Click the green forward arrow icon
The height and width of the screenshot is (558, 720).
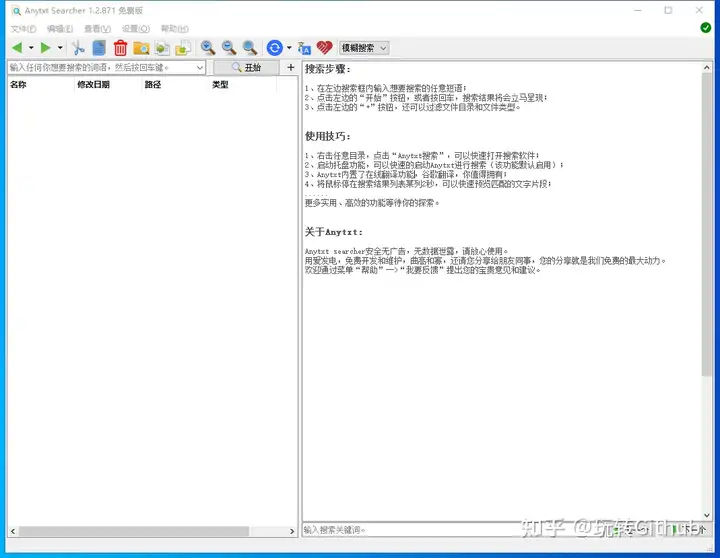[x=45, y=48]
